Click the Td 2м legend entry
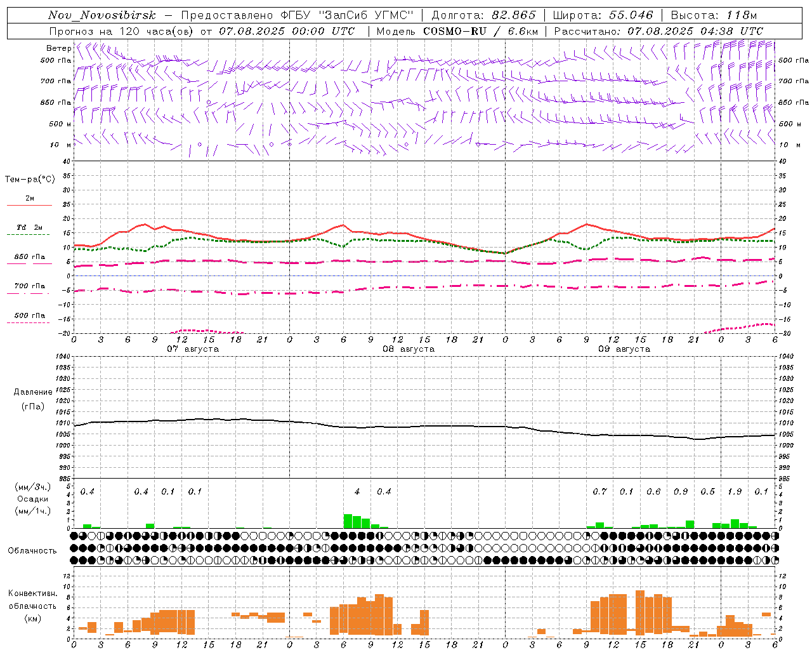 click(x=29, y=227)
